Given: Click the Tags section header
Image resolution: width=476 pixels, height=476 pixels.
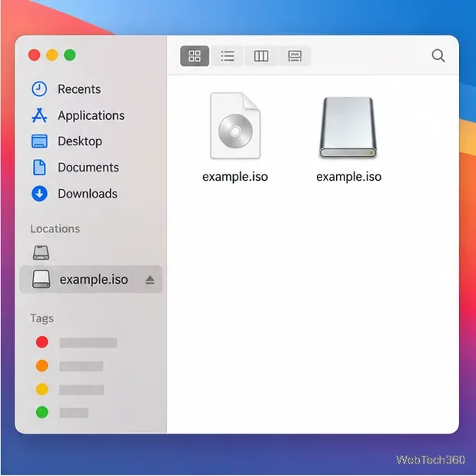Looking at the screenshot, I should [42, 319].
